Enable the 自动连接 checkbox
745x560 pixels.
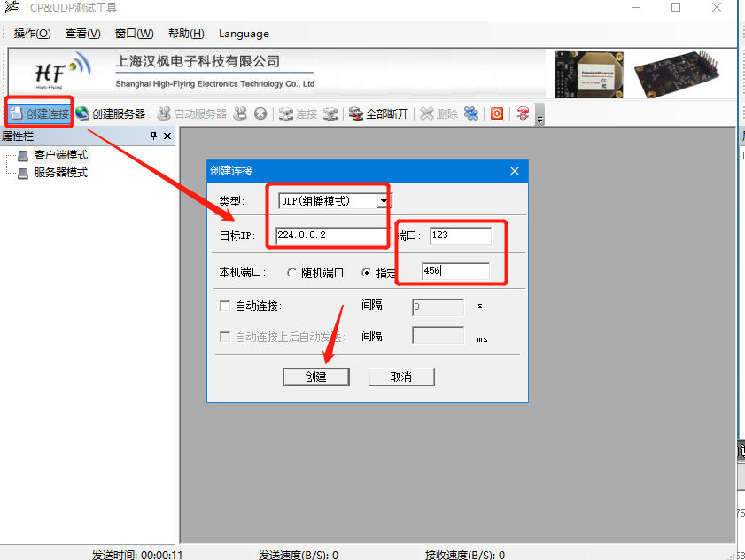(225, 306)
